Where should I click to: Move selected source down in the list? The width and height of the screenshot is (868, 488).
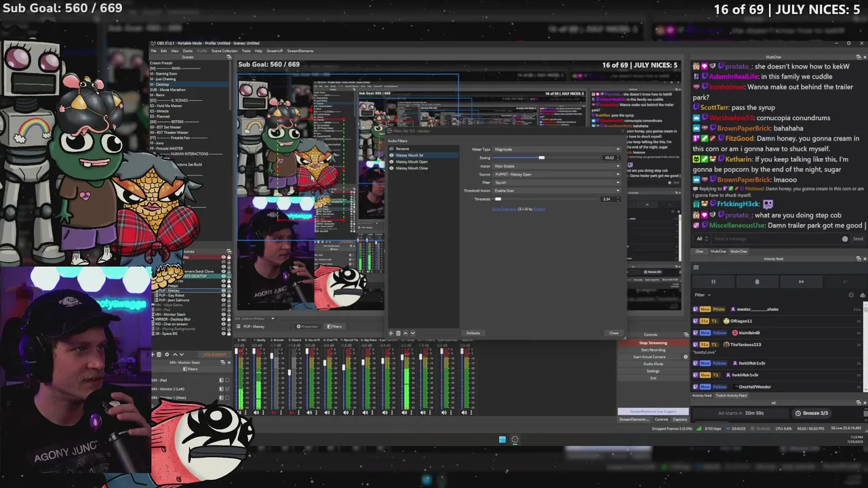[x=182, y=354]
